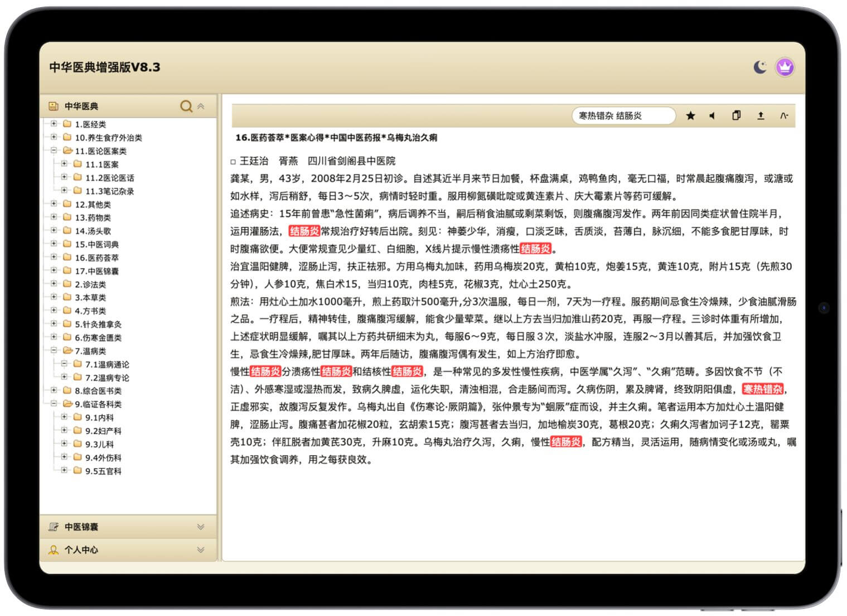
Task: Expand the 中医锦囊 panel chevron
Action: point(201,527)
